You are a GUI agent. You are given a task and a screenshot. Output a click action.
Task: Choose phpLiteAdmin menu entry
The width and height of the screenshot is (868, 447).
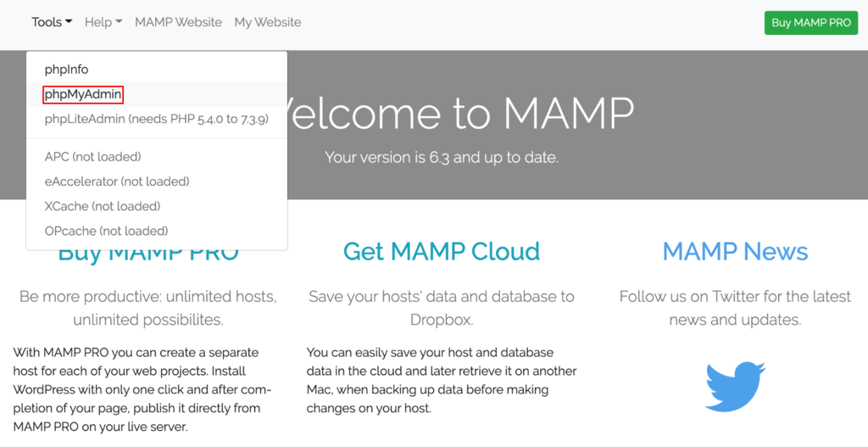[x=157, y=119]
